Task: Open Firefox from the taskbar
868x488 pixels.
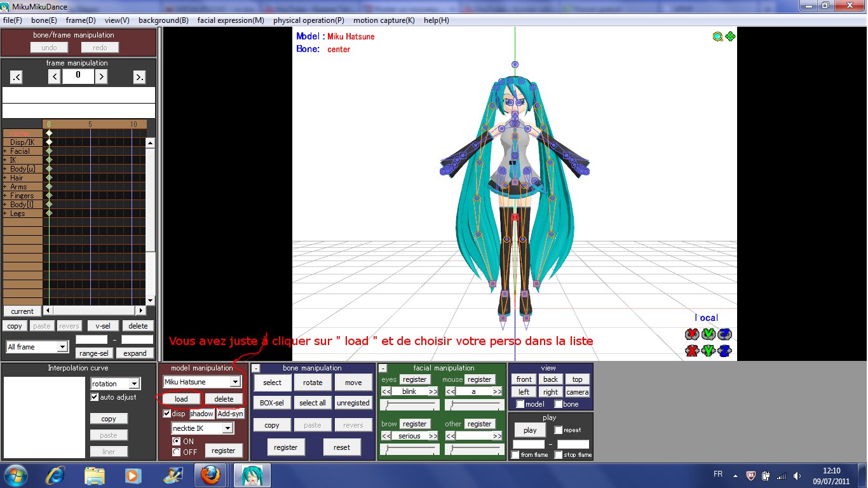Action: [209, 475]
